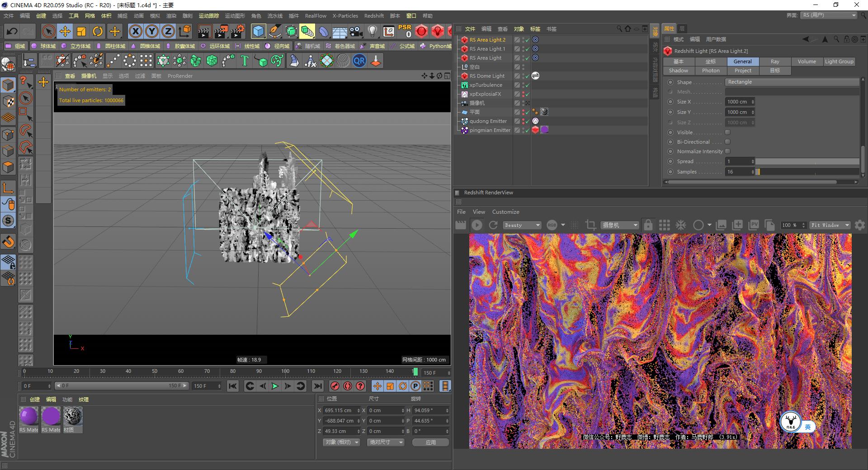Activate the Scale tool
868x470 pixels.
(81, 31)
